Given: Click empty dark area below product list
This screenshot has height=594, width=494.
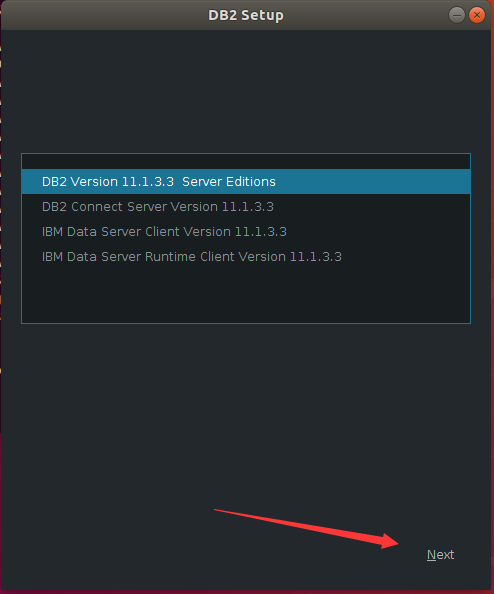Looking at the screenshot, I should point(246,413).
